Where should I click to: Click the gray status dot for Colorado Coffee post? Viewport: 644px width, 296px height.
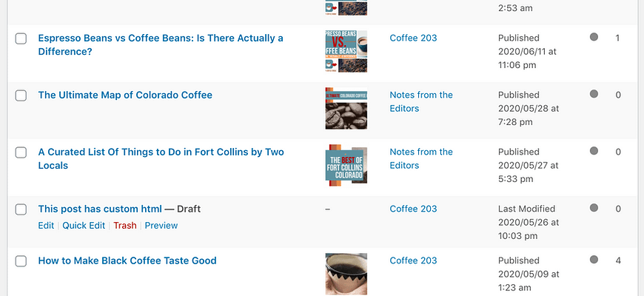pyautogui.click(x=594, y=94)
